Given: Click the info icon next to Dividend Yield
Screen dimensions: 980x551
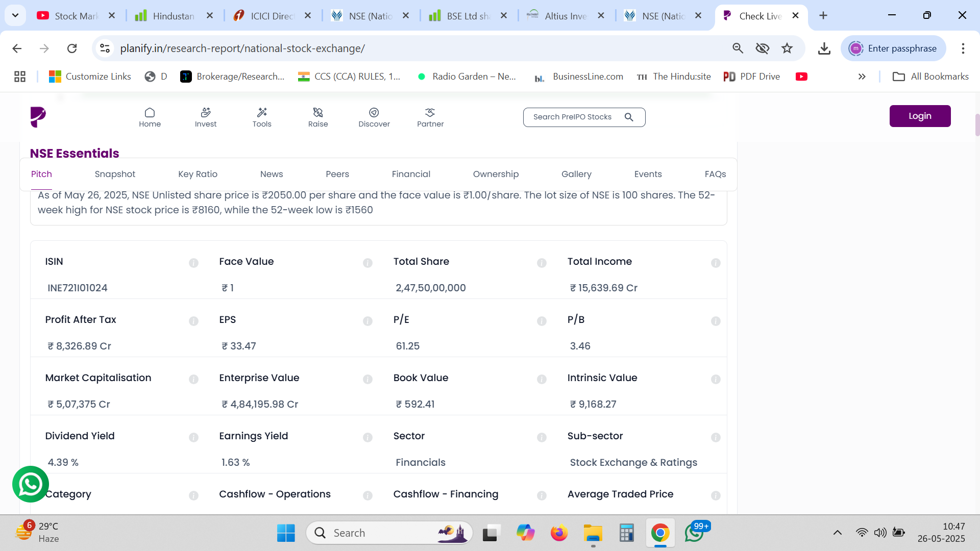Looking at the screenshot, I should 193,437.
